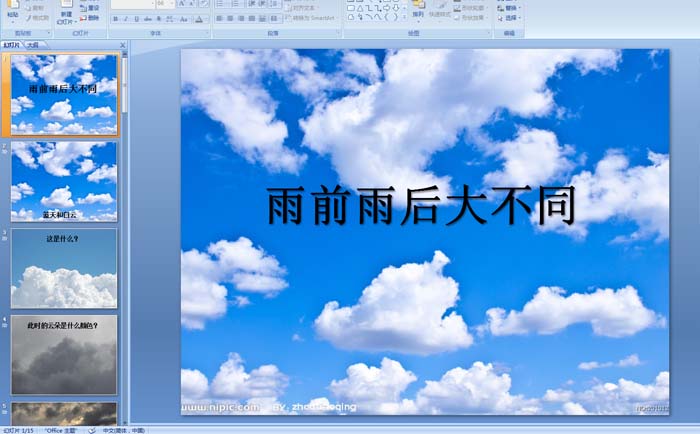Image resolution: width=700 pixels, height=434 pixels.
Task: Open the Replace (替换) option
Action: click(x=508, y=8)
